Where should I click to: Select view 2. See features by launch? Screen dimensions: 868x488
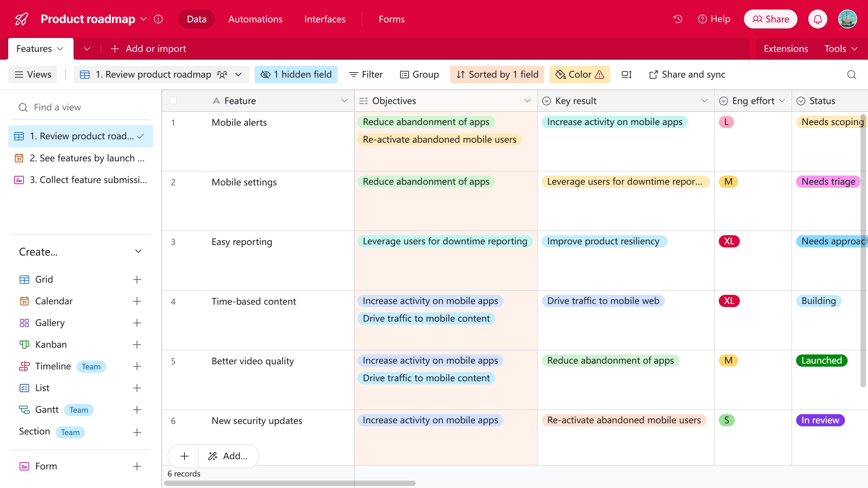[81, 158]
